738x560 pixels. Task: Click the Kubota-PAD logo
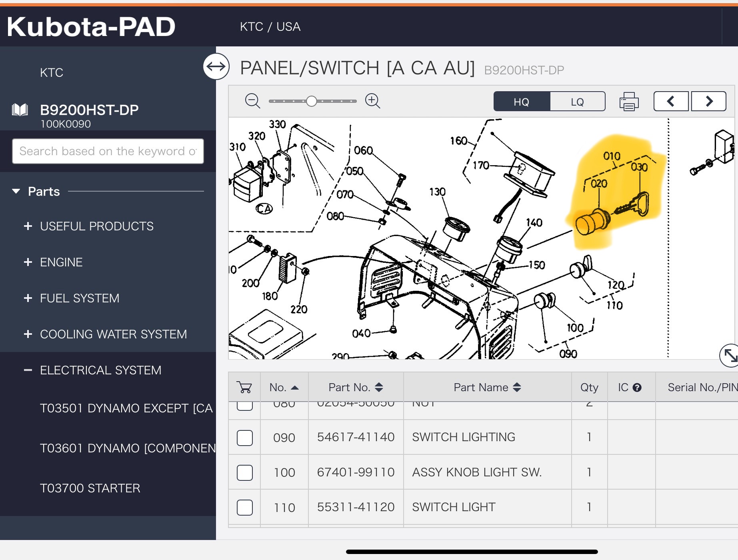(91, 27)
